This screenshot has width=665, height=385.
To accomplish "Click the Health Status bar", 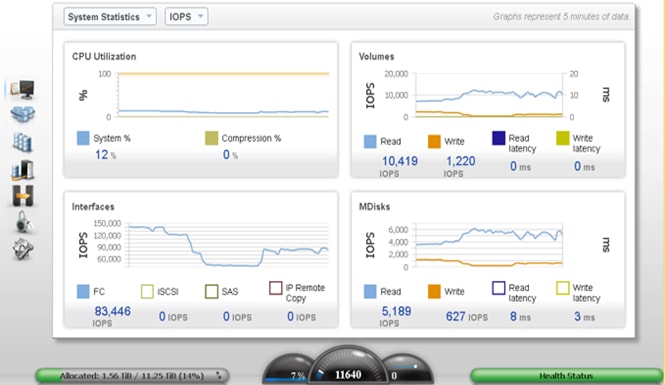I will click(x=566, y=376).
